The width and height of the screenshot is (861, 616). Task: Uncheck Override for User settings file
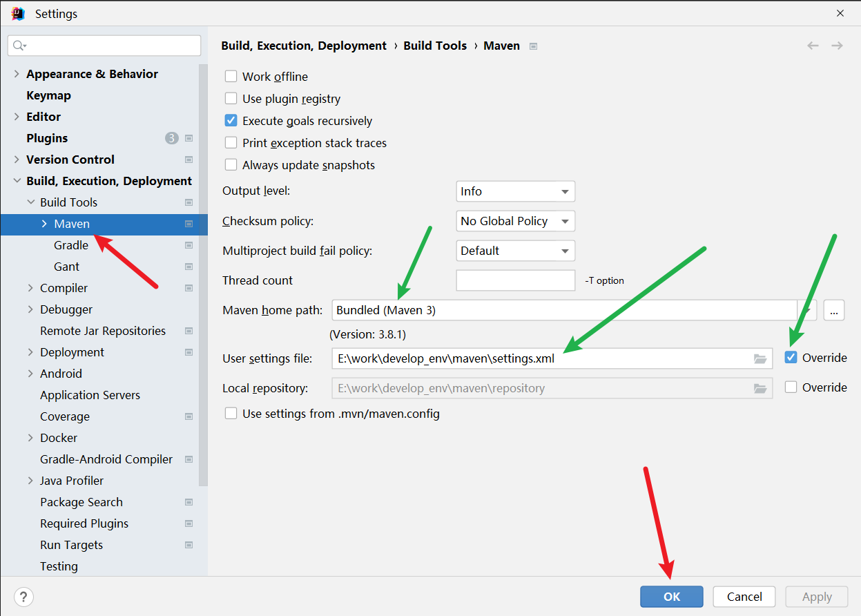(x=791, y=358)
